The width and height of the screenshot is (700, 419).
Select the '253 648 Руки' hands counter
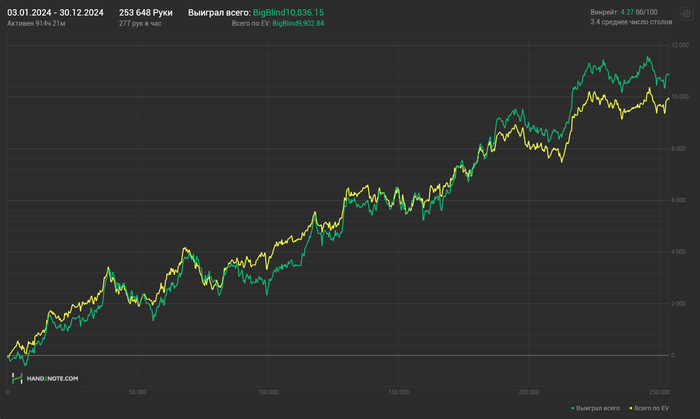click(146, 12)
